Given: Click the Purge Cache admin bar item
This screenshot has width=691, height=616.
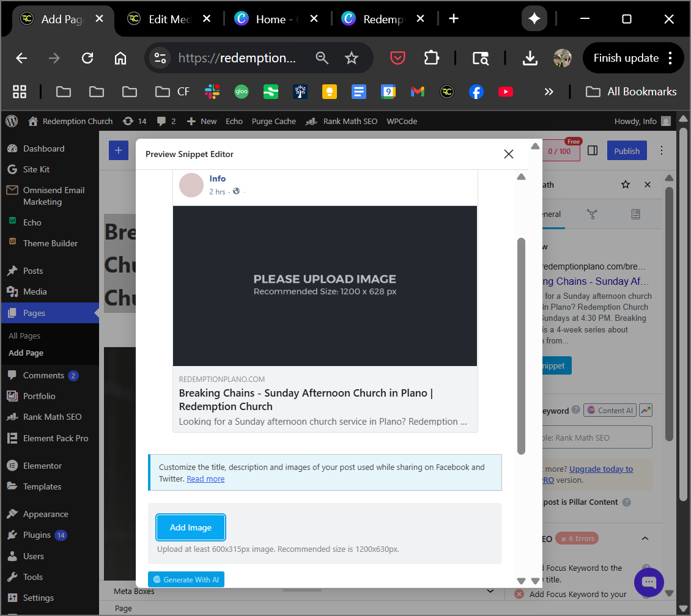Looking at the screenshot, I should pyautogui.click(x=273, y=121).
